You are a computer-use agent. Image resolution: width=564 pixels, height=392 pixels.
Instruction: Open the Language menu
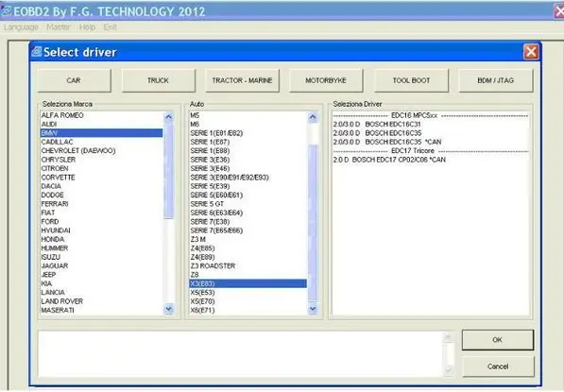(x=21, y=27)
